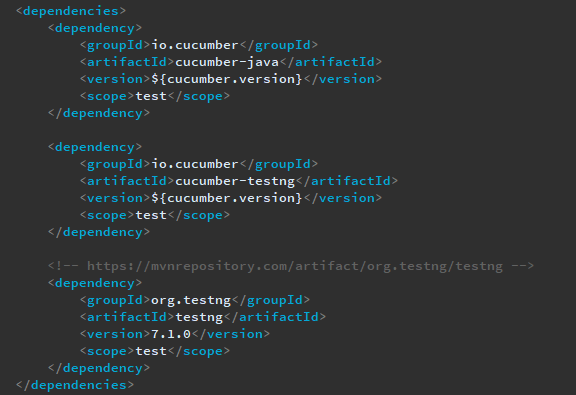Click the org.testng groupId text
The height and width of the screenshot is (395, 576).
[x=191, y=300]
